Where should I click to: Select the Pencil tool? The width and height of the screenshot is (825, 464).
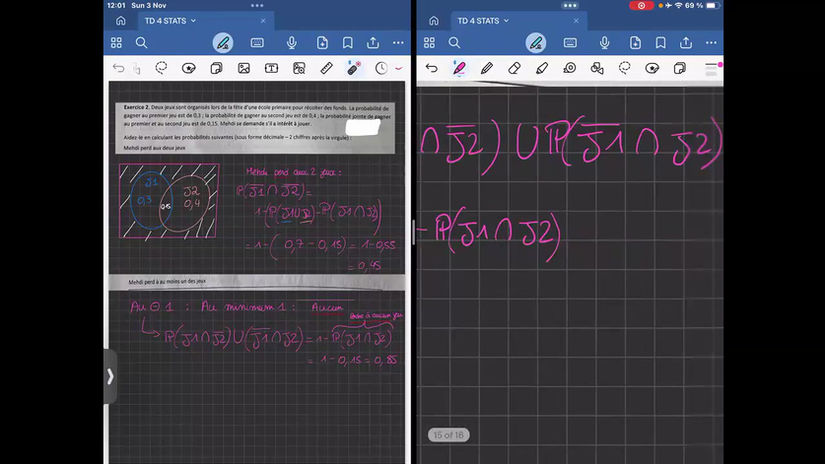pyautogui.click(x=487, y=68)
